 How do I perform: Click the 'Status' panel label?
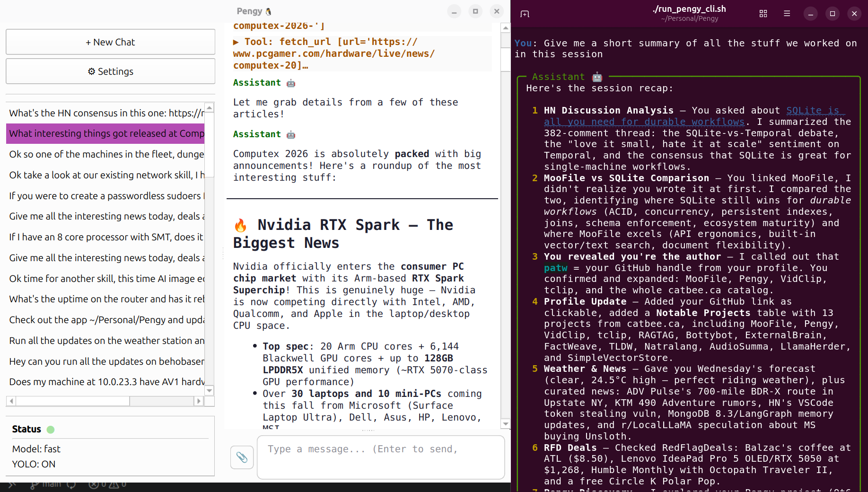pos(26,429)
